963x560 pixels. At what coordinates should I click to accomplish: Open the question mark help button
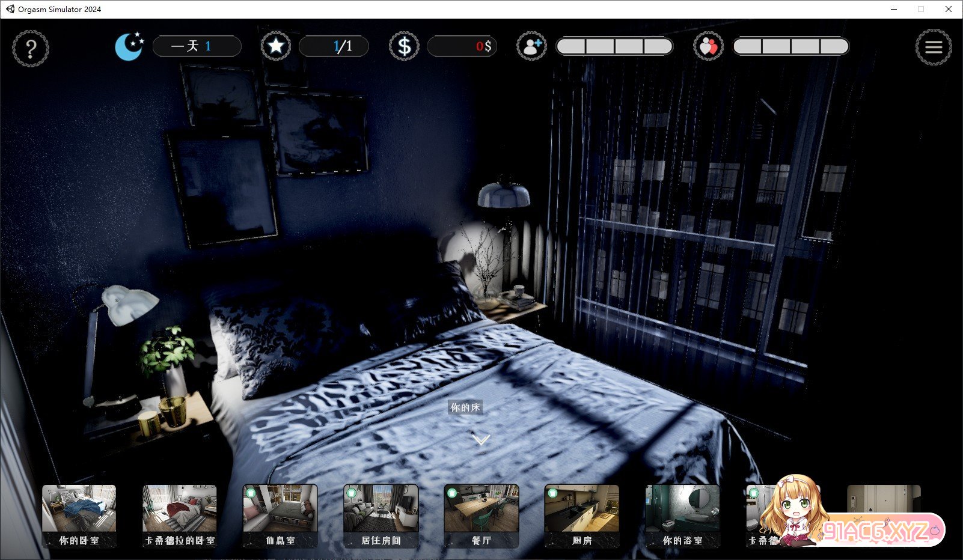(x=31, y=48)
